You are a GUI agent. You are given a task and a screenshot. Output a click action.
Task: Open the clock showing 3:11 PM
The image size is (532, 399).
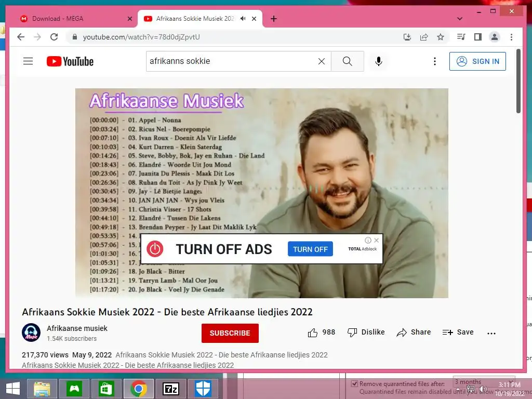pos(510,389)
